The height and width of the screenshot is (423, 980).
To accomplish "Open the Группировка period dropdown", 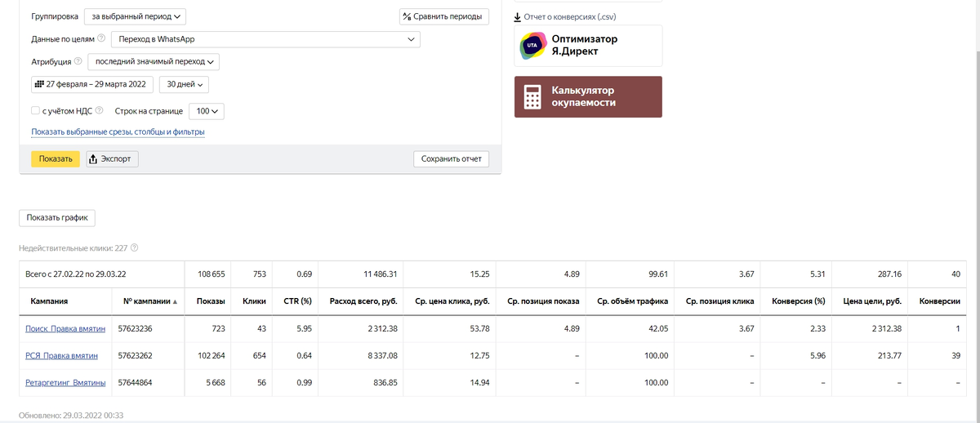I will (135, 16).
